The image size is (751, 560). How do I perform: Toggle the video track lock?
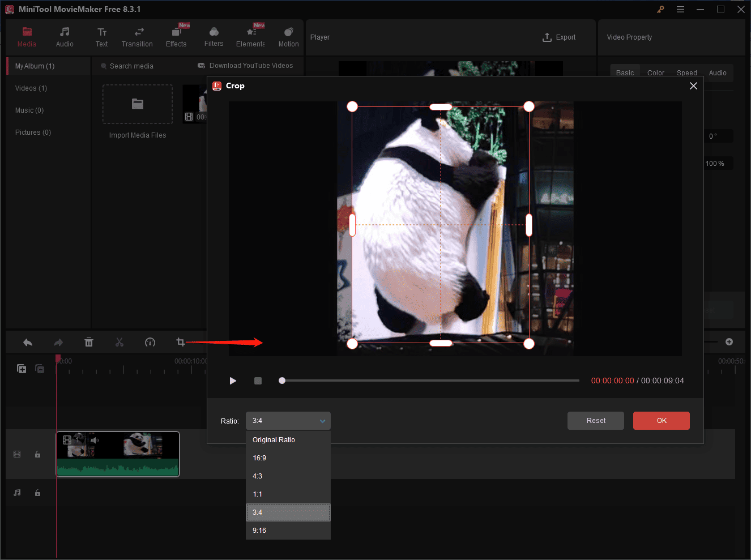point(38,454)
